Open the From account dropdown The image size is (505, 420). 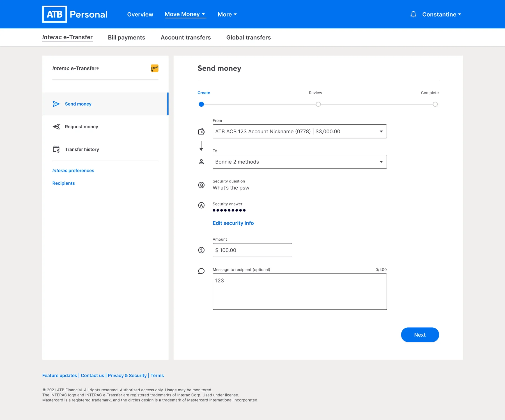coord(300,131)
